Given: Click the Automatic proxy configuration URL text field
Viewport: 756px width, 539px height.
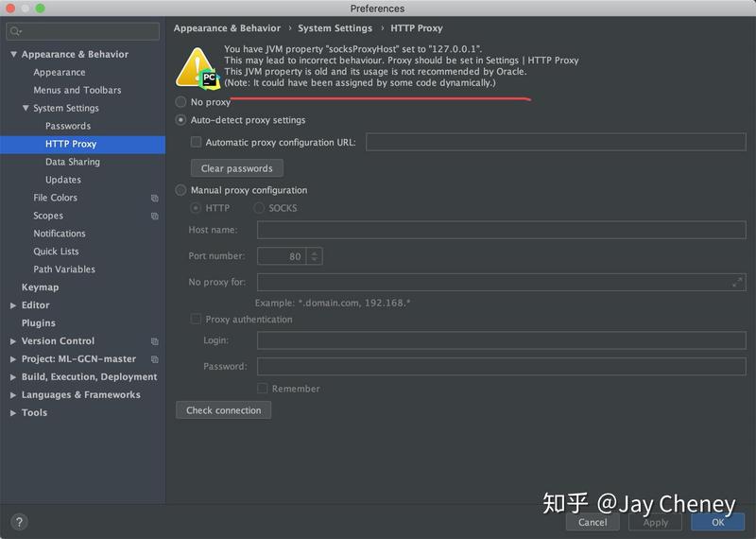Looking at the screenshot, I should pyautogui.click(x=555, y=142).
